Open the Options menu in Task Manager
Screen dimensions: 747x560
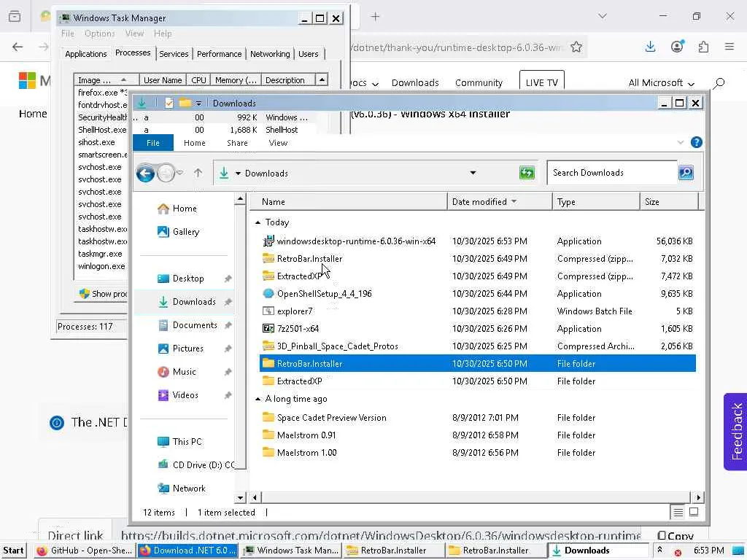click(99, 34)
